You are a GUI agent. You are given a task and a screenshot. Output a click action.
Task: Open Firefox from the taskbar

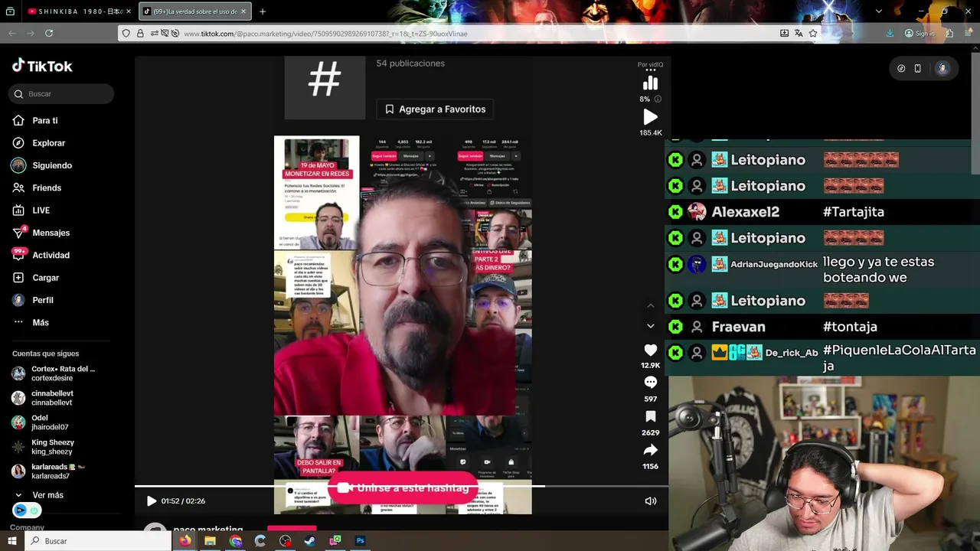click(185, 541)
